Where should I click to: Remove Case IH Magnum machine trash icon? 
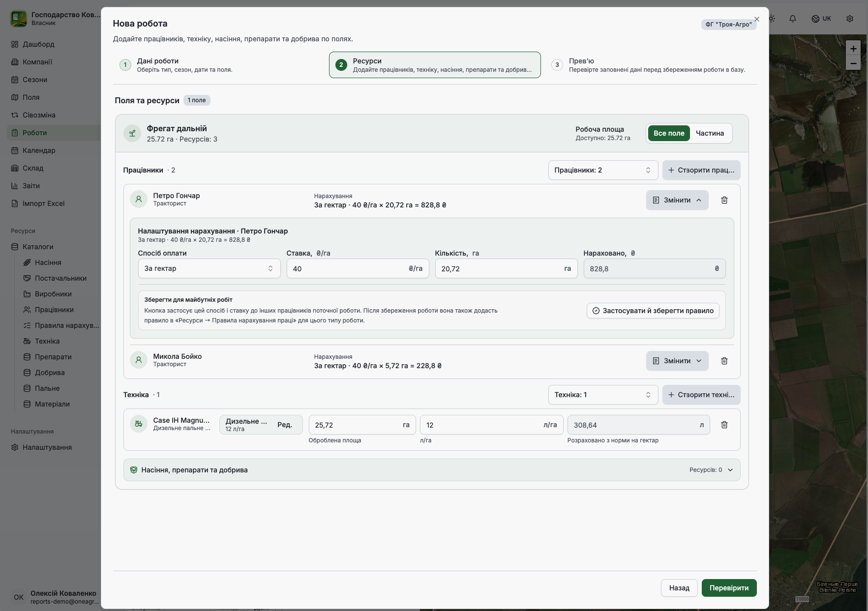coord(724,425)
